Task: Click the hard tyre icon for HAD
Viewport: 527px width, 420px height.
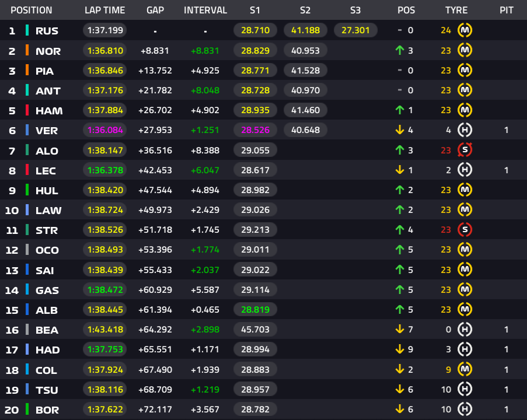Action: (465, 349)
